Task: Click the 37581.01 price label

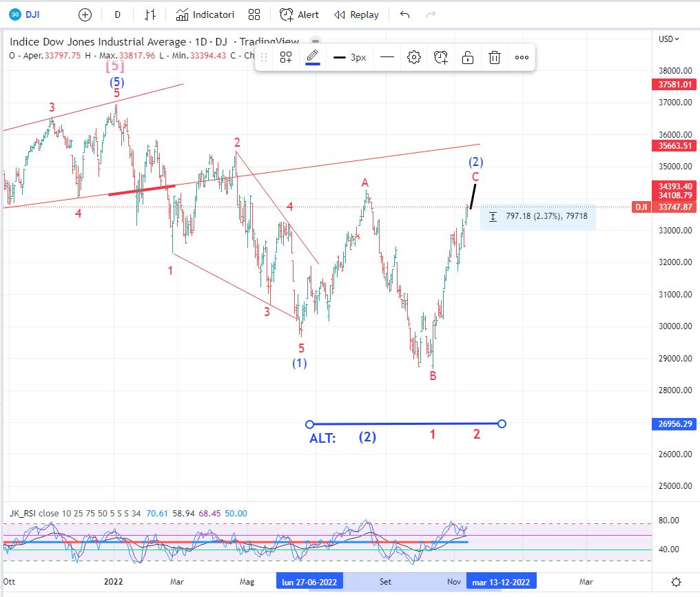Action: [675, 84]
